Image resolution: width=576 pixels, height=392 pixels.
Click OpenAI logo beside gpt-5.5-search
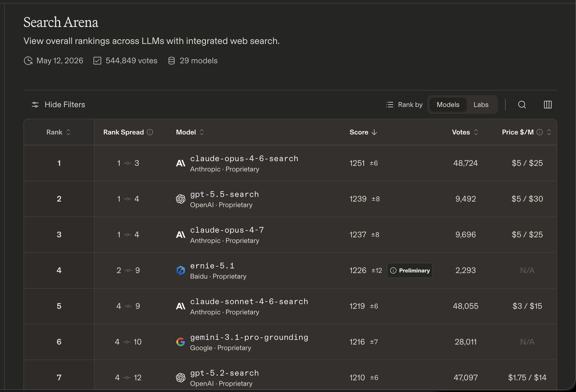pyautogui.click(x=181, y=199)
